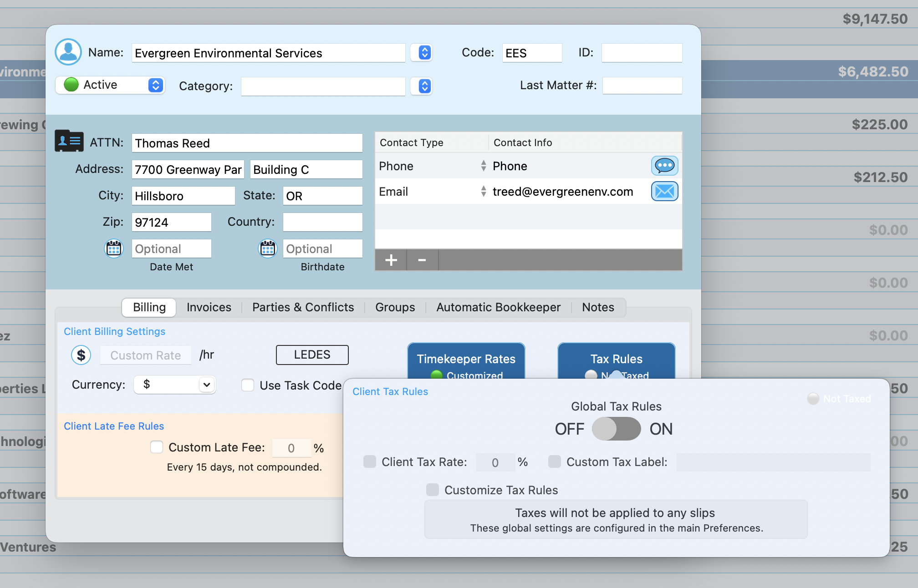Check the Use Task Code option

[247, 385]
